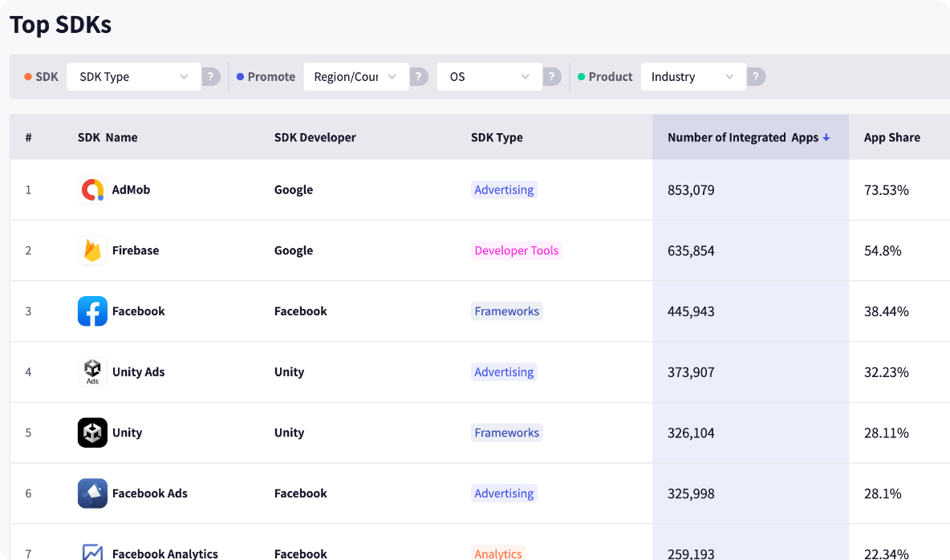Open the Industry dropdown

(x=693, y=76)
